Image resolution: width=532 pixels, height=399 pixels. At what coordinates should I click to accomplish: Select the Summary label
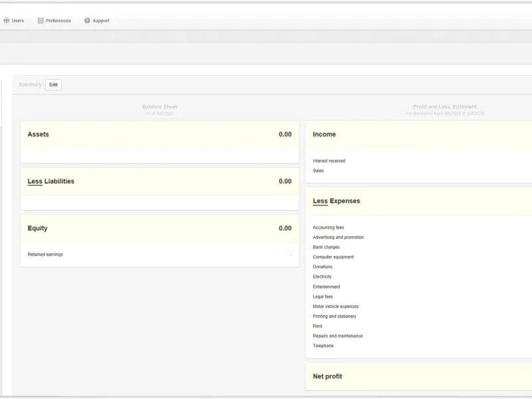tap(30, 84)
